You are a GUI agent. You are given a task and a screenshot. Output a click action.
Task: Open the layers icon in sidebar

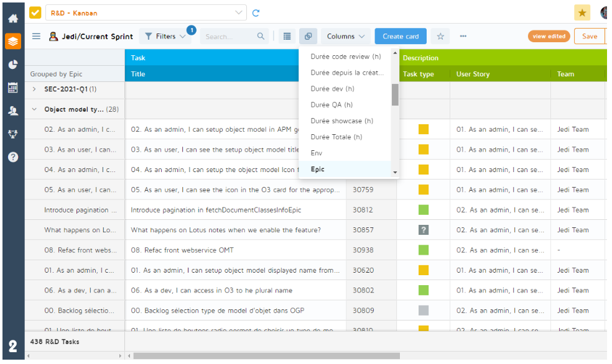click(x=12, y=42)
